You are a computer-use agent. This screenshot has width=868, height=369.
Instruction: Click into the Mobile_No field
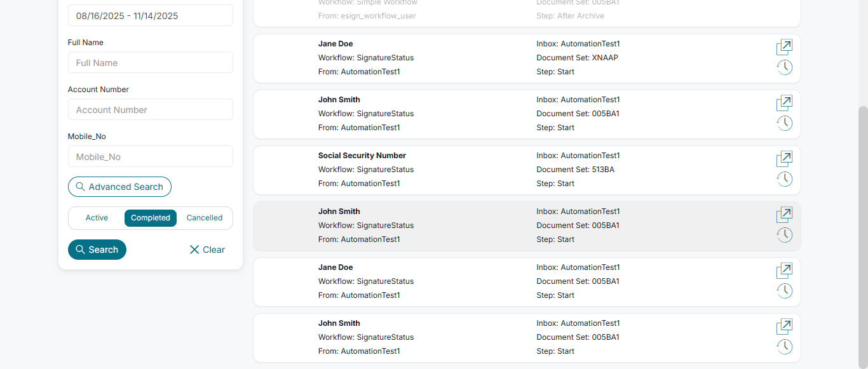(x=151, y=157)
